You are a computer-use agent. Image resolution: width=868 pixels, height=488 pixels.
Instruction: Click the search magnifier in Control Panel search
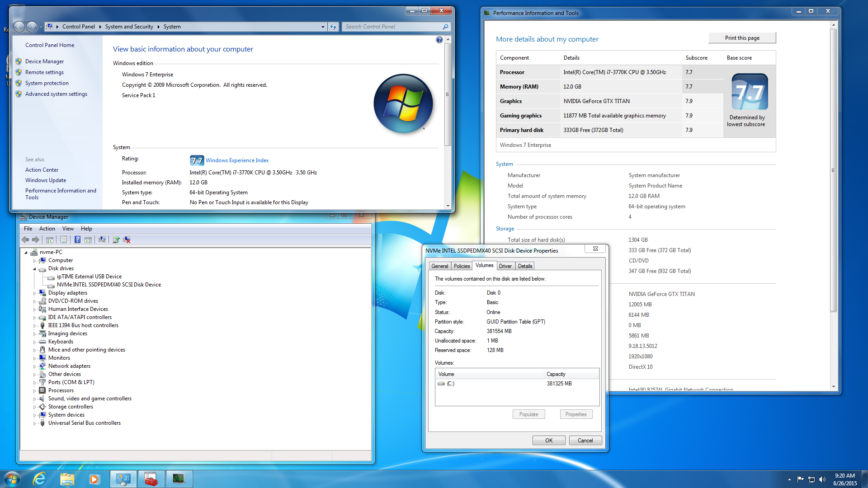(x=445, y=27)
